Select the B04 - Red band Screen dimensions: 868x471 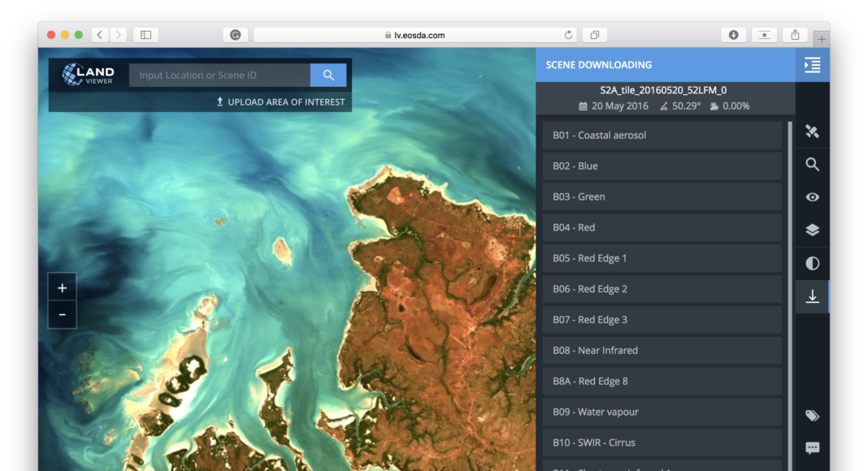pos(662,228)
